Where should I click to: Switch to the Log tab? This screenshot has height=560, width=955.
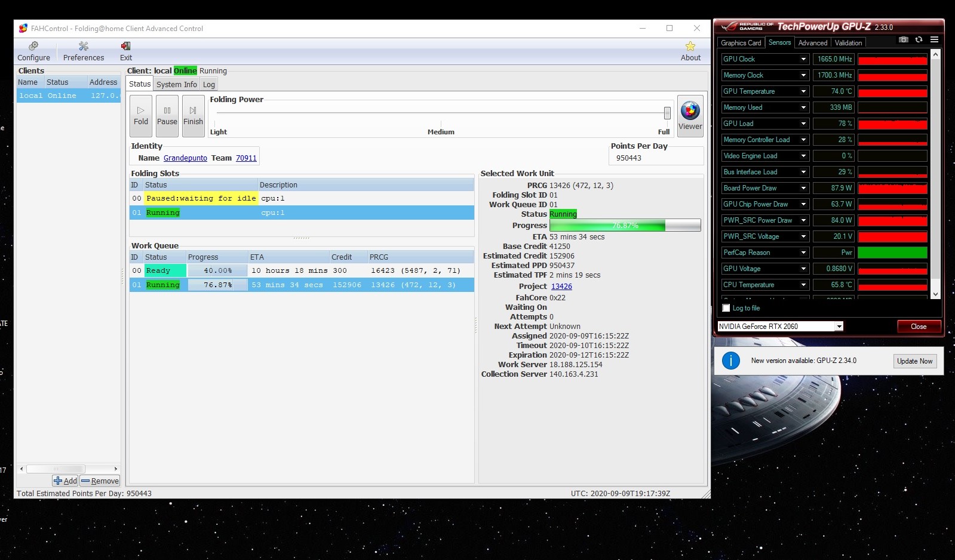(208, 84)
